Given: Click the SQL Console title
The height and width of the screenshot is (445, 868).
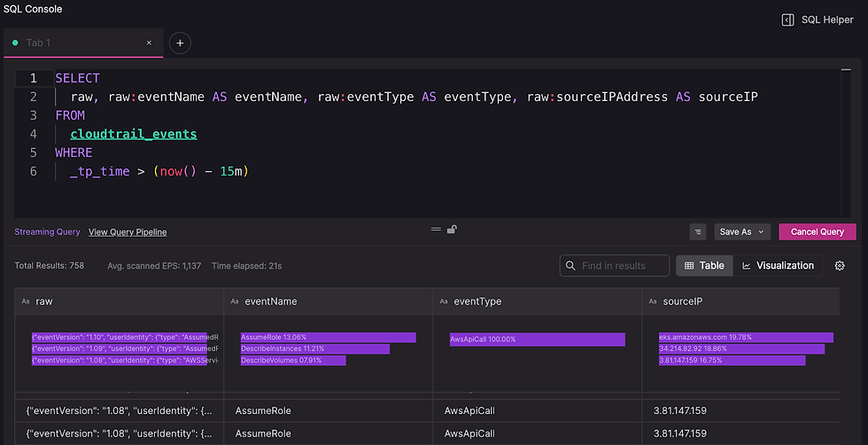Looking at the screenshot, I should (x=33, y=9).
